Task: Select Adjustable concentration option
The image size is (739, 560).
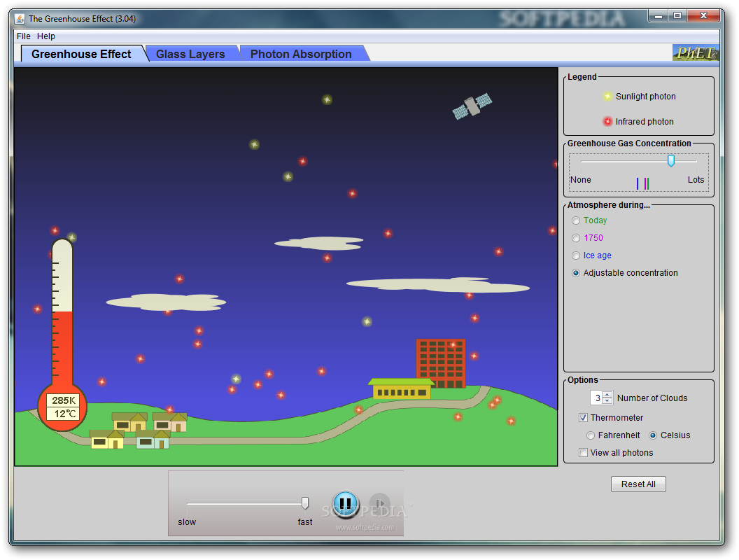Action: [x=624, y=273]
